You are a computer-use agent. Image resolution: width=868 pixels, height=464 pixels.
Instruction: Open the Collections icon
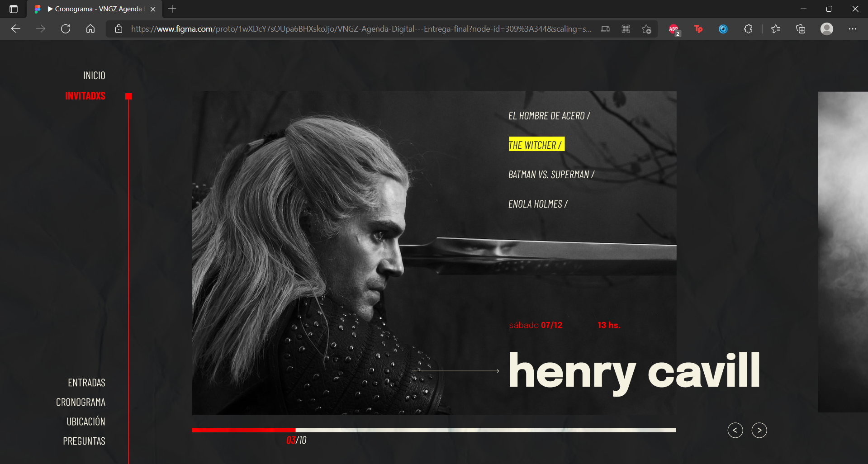801,29
